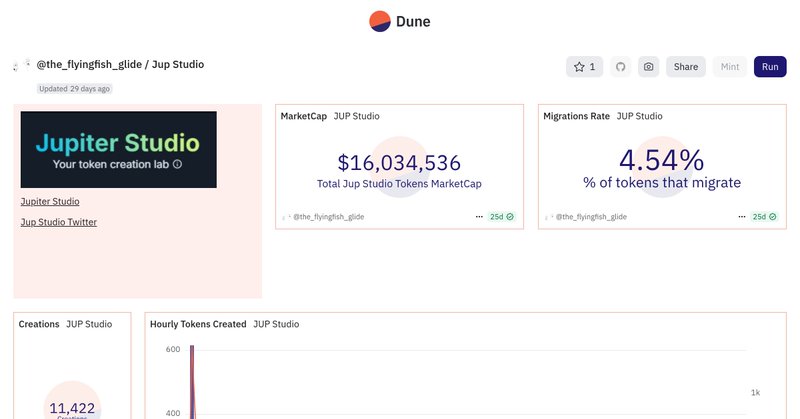Click the 25d refresh status on Migrations Rate

tap(764, 217)
